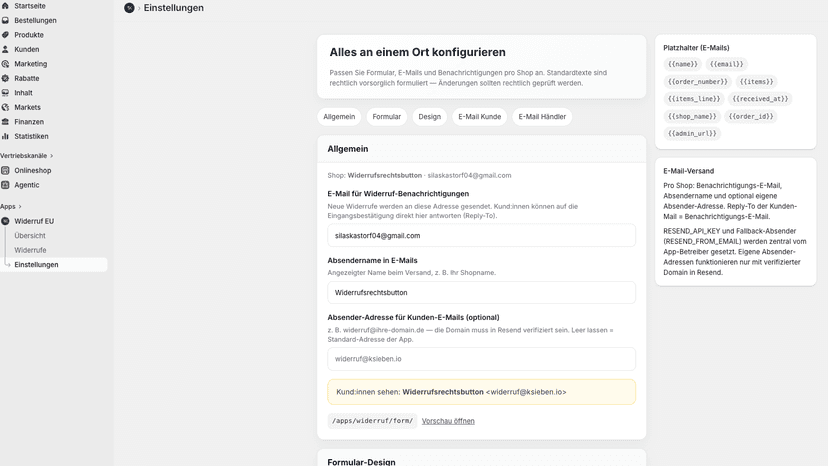Click the Finanzen bank icon
This screenshot has width=828, height=466.
[5, 122]
